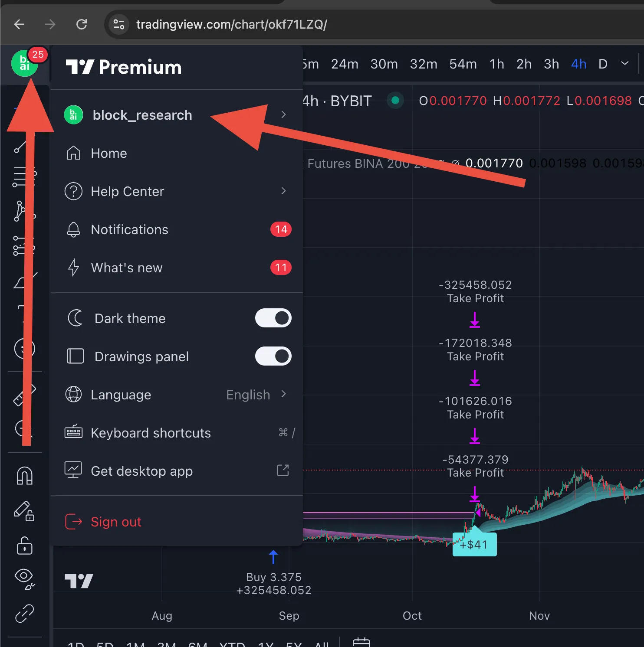Reload the page in the browser
644x647 pixels.
(82, 24)
